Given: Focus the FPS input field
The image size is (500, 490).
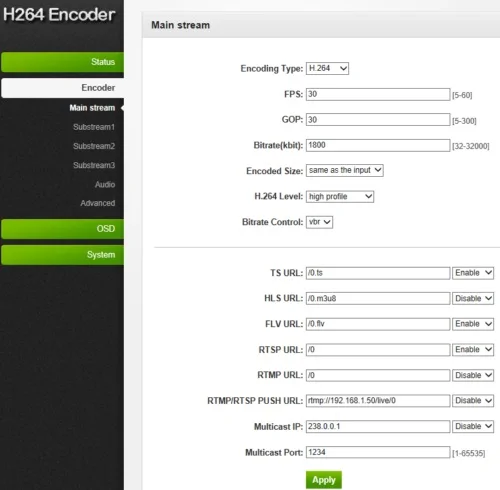Looking at the screenshot, I should coord(378,94).
